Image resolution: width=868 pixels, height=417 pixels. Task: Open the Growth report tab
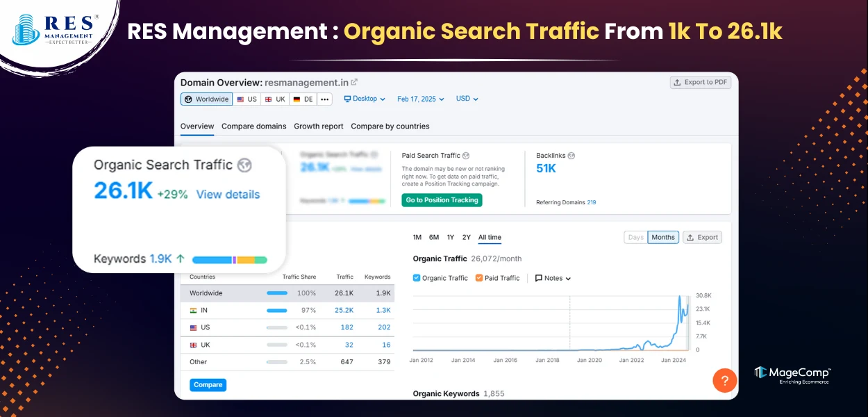point(318,126)
